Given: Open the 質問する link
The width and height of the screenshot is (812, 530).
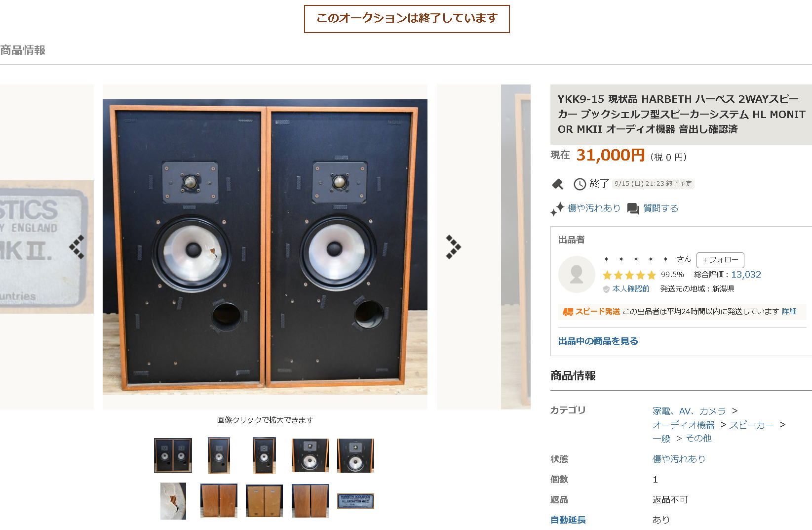Looking at the screenshot, I should click(x=660, y=208).
